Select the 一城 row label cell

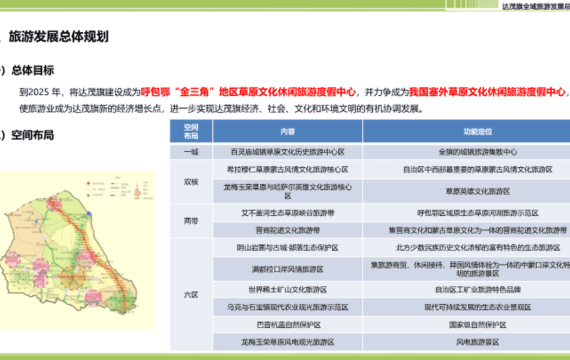click(x=191, y=152)
